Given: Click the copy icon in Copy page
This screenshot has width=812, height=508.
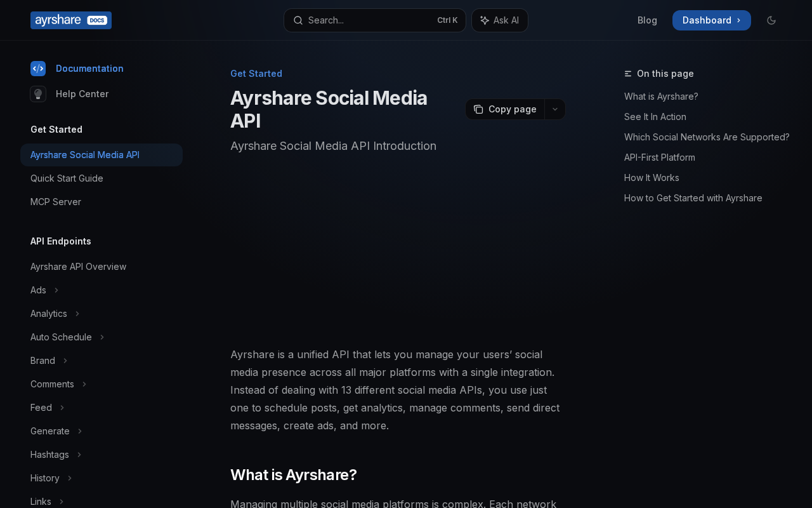Looking at the screenshot, I should (x=478, y=109).
